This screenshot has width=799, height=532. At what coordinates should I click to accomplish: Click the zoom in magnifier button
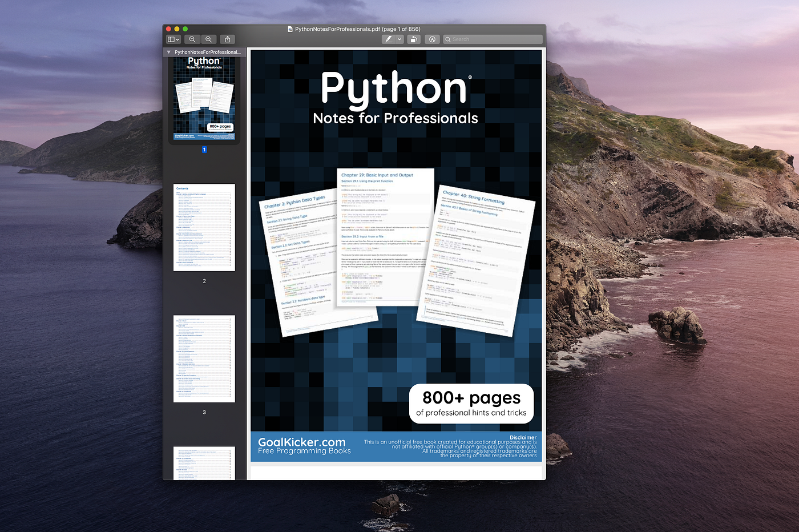(x=209, y=39)
